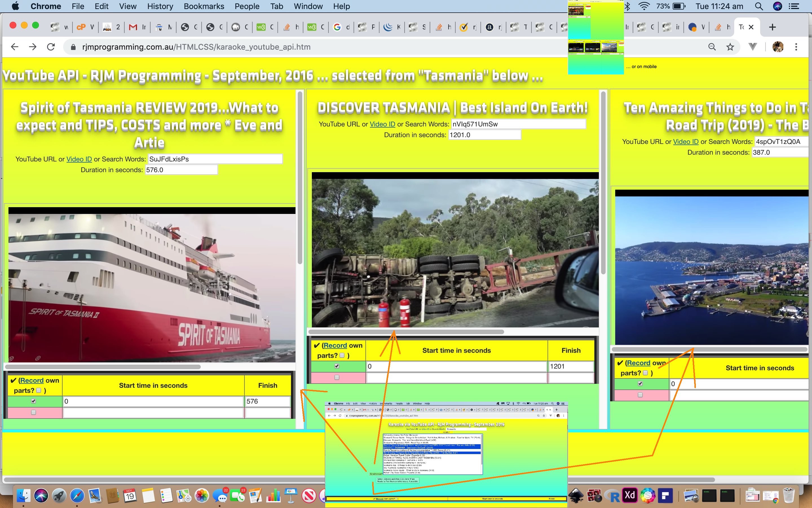
Task: Close the current browser tab
Action: click(x=751, y=27)
